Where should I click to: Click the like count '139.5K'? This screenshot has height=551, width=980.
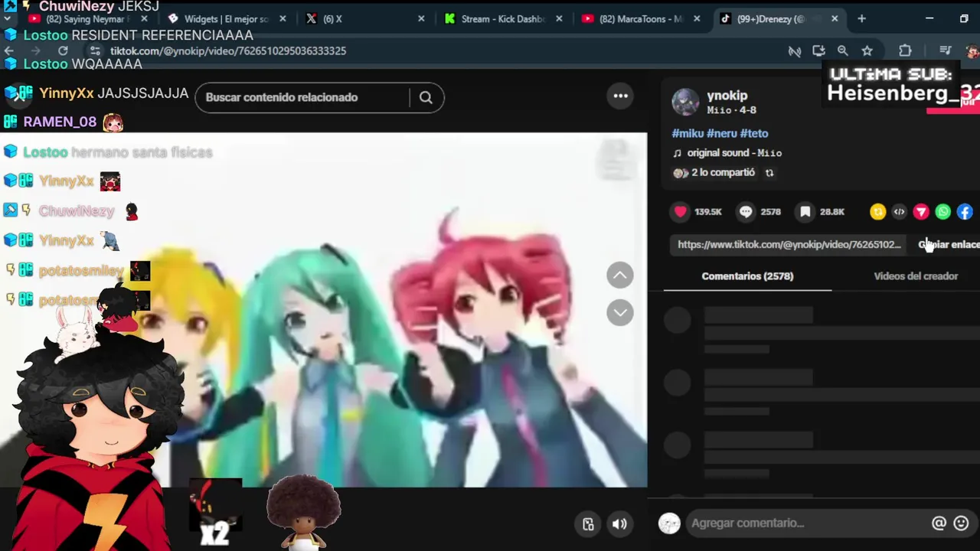(x=708, y=212)
